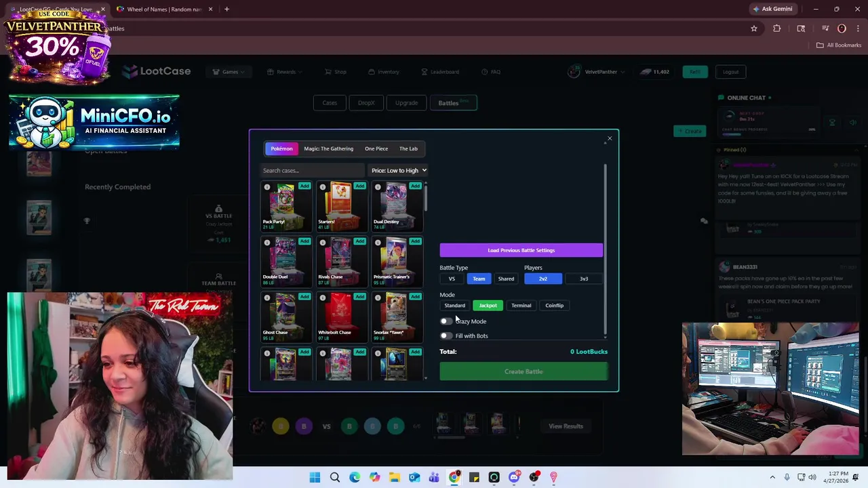Toggle Fill with Bots switch
Screen dimensions: 868x488
point(446,335)
